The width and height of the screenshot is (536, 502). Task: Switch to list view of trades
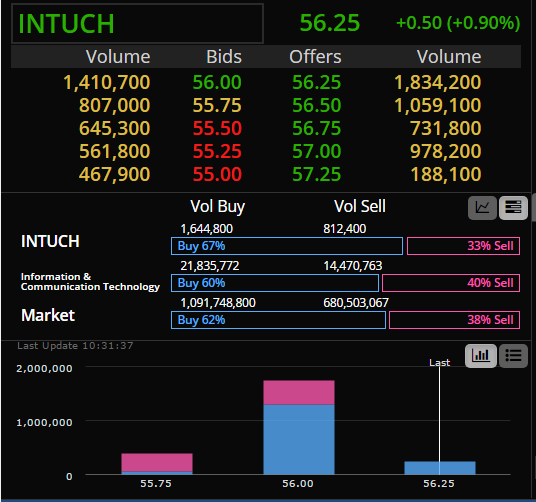pyautogui.click(x=513, y=356)
